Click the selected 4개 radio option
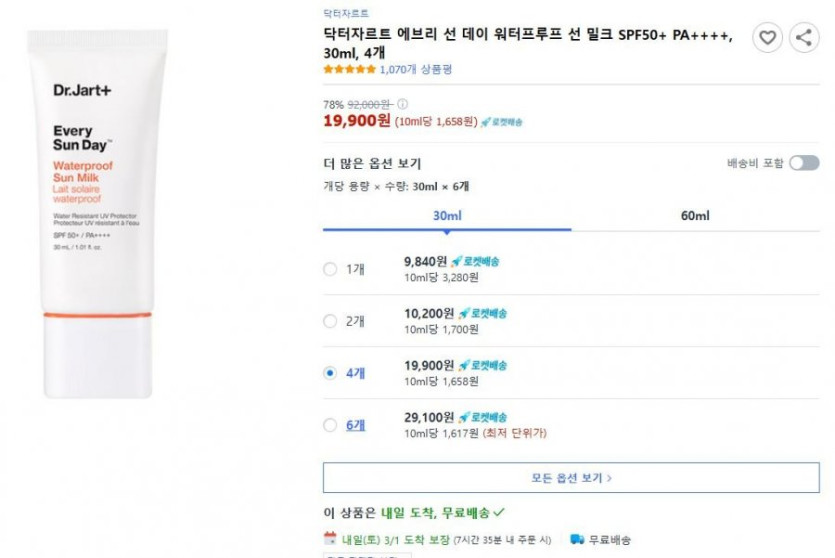 coord(330,373)
